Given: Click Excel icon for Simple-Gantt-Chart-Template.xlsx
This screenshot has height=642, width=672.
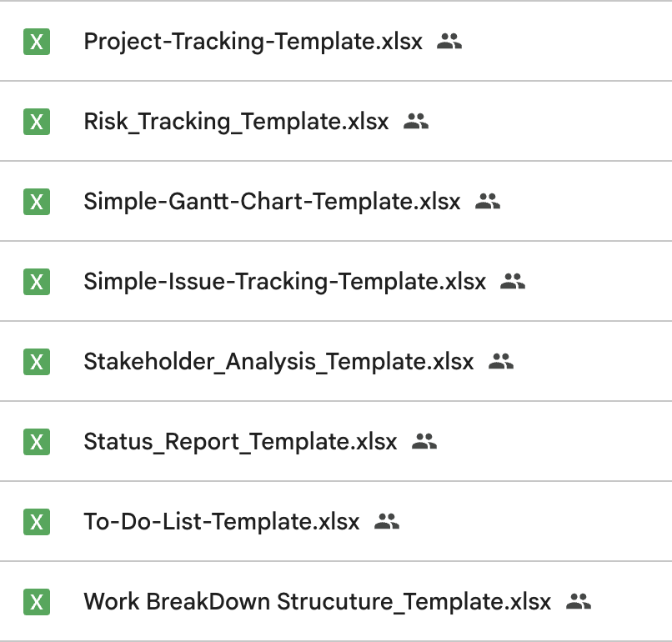Looking at the screenshot, I should pos(37,202).
